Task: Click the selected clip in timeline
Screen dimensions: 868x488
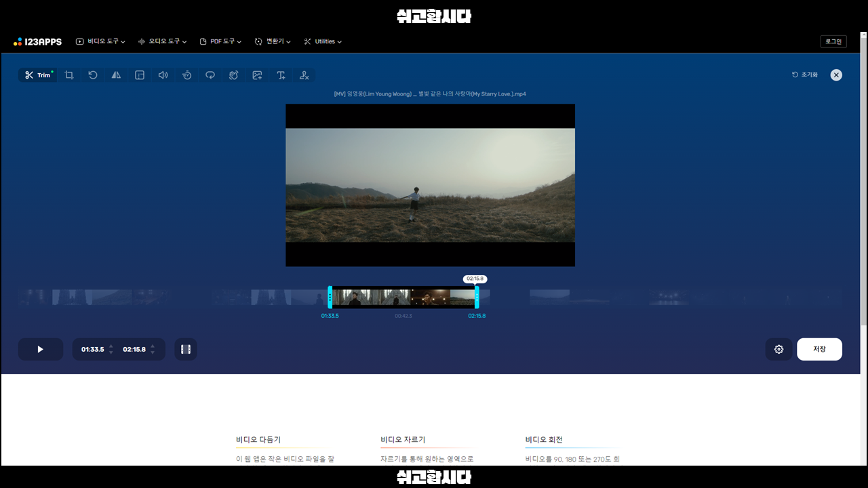Action: point(403,297)
